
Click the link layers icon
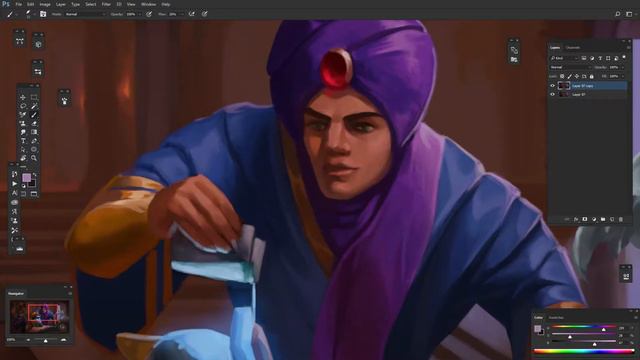tap(567, 219)
